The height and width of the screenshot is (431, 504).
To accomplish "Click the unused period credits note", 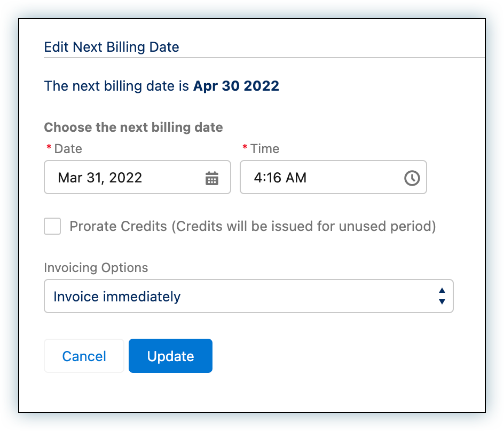I will pyautogui.click(x=303, y=226).
